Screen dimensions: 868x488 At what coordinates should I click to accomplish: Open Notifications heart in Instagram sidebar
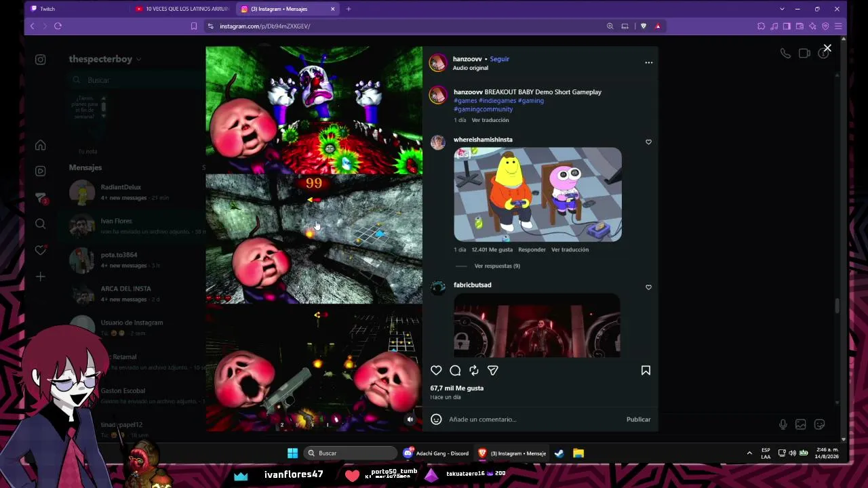41,250
